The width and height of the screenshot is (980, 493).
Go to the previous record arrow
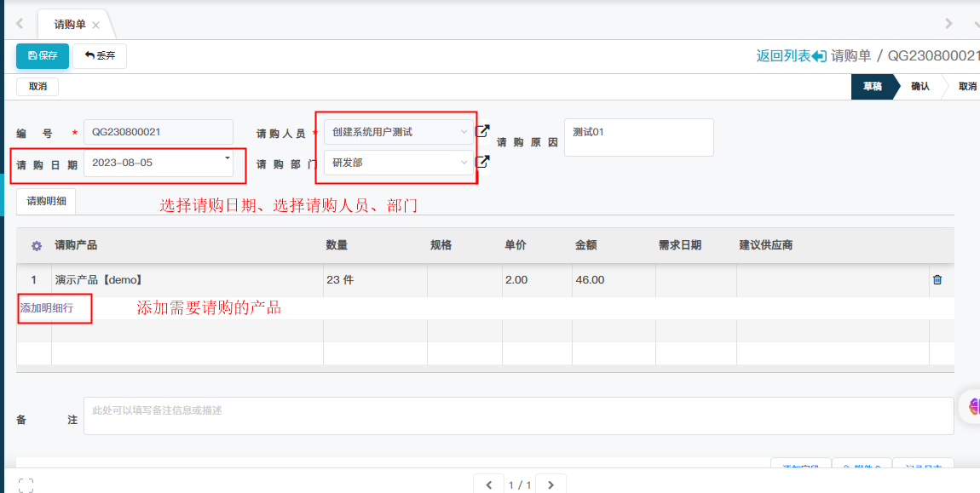488,484
